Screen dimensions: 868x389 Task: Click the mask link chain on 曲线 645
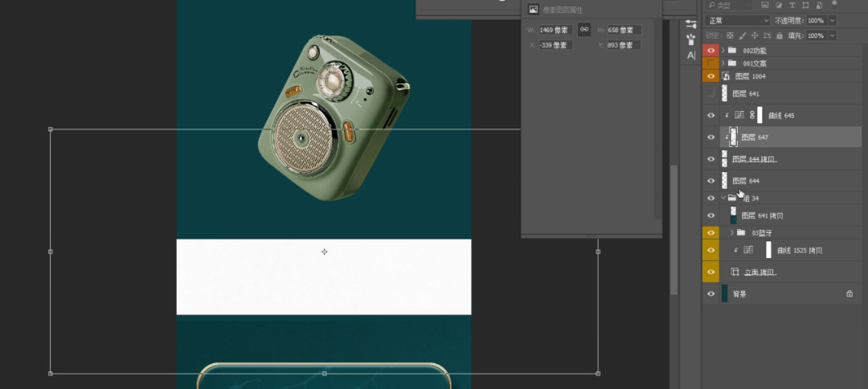pos(751,115)
